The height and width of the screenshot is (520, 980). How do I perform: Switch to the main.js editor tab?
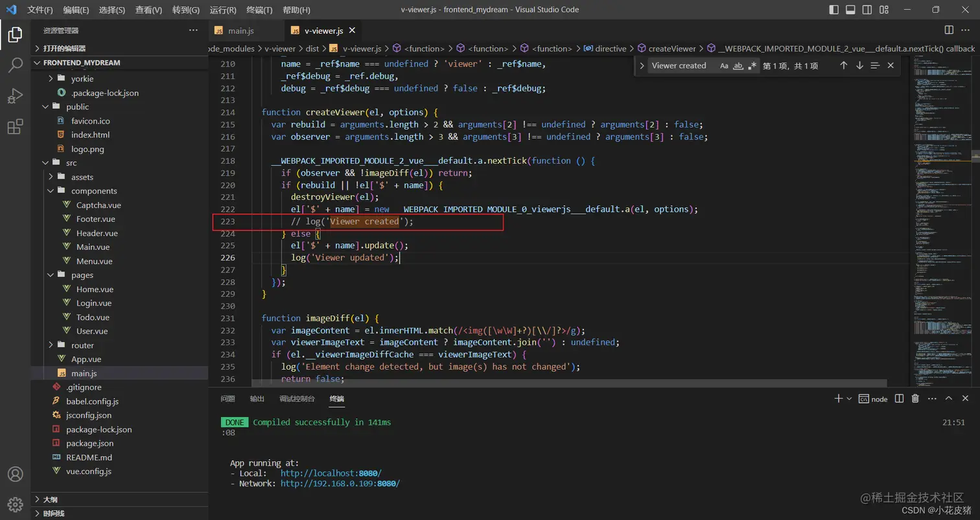240,30
